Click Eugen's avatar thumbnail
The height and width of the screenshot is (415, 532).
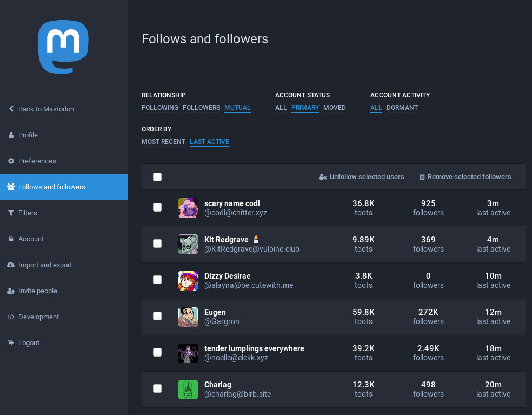pos(188,317)
